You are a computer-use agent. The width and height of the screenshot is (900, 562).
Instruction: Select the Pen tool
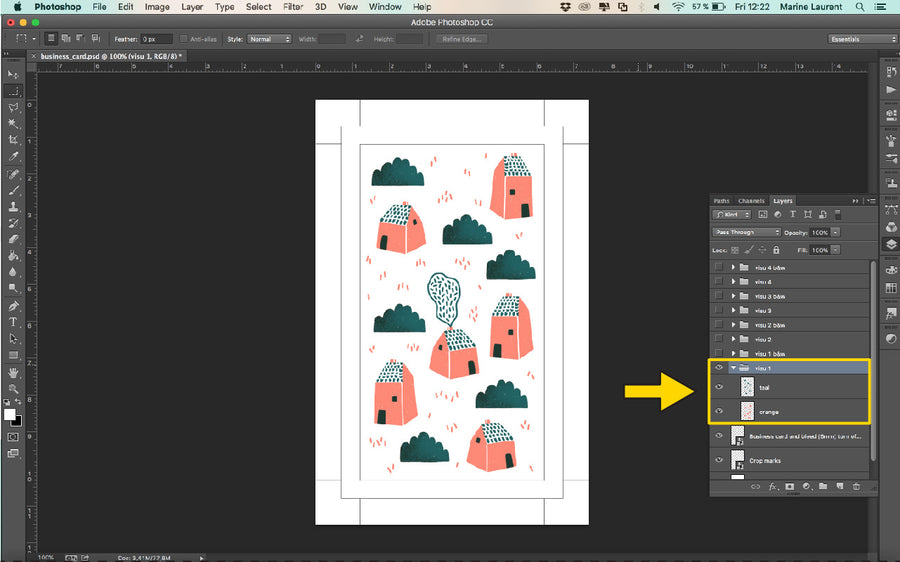(13, 306)
